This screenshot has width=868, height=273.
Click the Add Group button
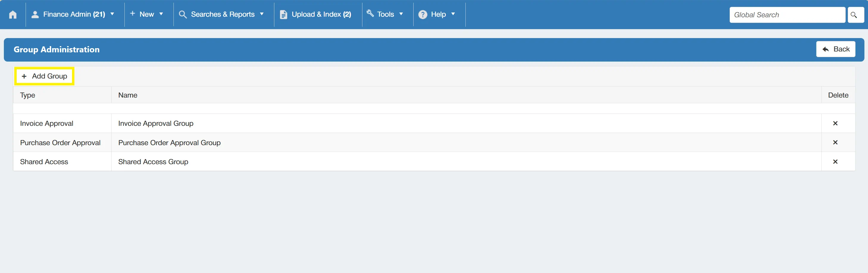[x=44, y=76]
